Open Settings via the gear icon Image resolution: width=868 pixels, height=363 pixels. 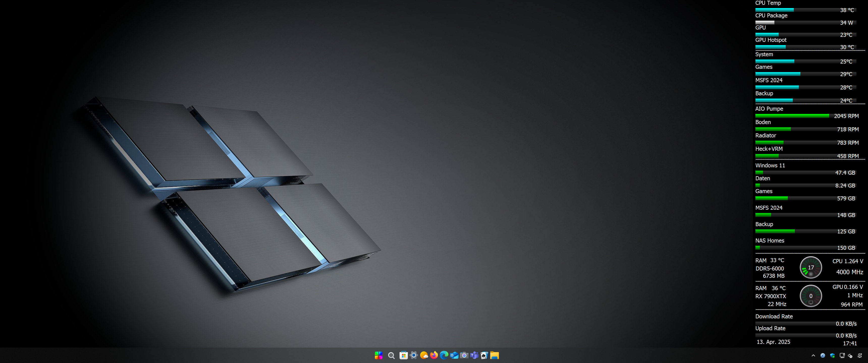coord(414,356)
